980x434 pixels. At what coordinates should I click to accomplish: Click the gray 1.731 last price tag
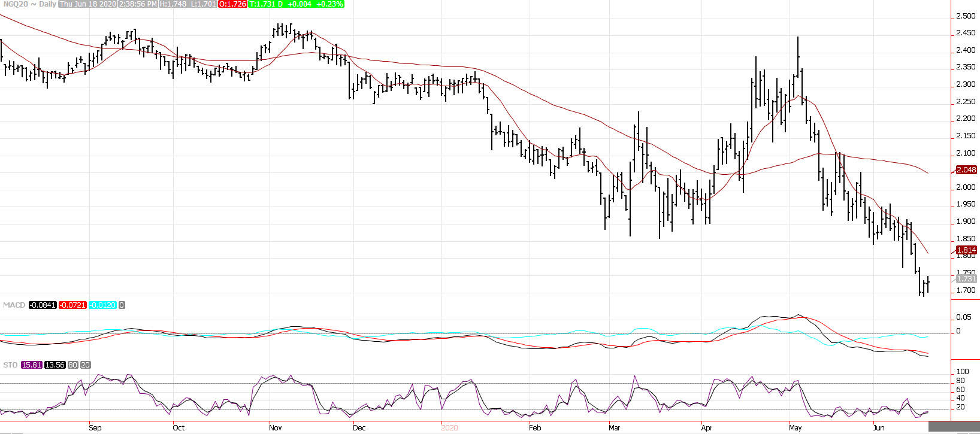click(966, 279)
